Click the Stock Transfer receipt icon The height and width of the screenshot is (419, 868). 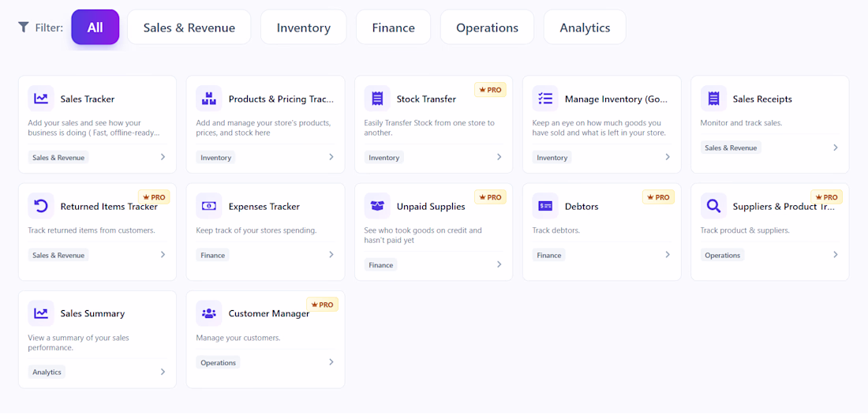pos(377,99)
